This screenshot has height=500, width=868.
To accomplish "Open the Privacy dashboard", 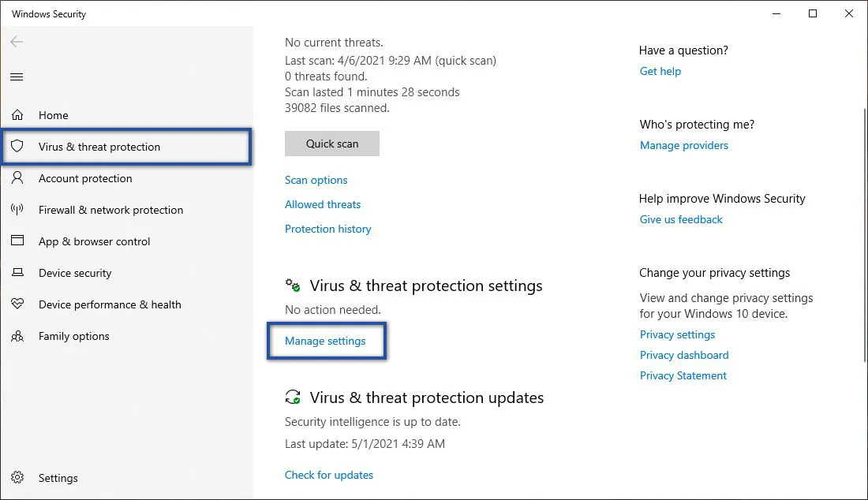I will point(683,355).
